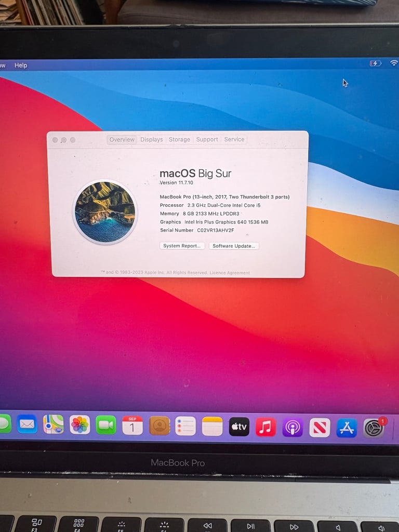
Task: Launch Reminders from the Dock
Action: tap(185, 426)
